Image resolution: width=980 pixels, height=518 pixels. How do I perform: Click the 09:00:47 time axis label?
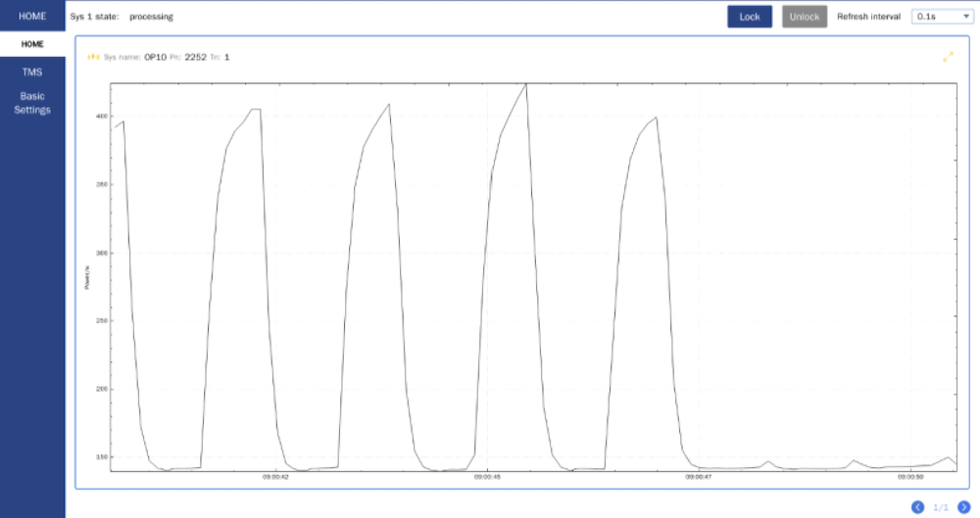(698, 477)
